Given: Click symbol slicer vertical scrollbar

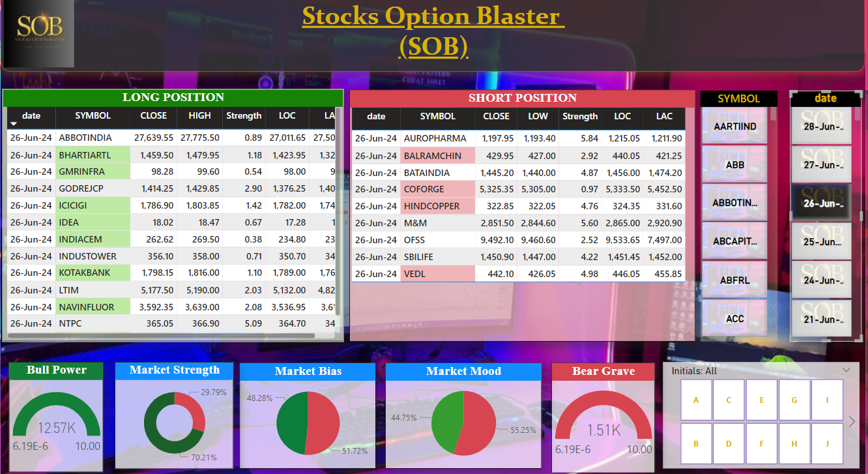Looking at the screenshot, I should [774, 114].
